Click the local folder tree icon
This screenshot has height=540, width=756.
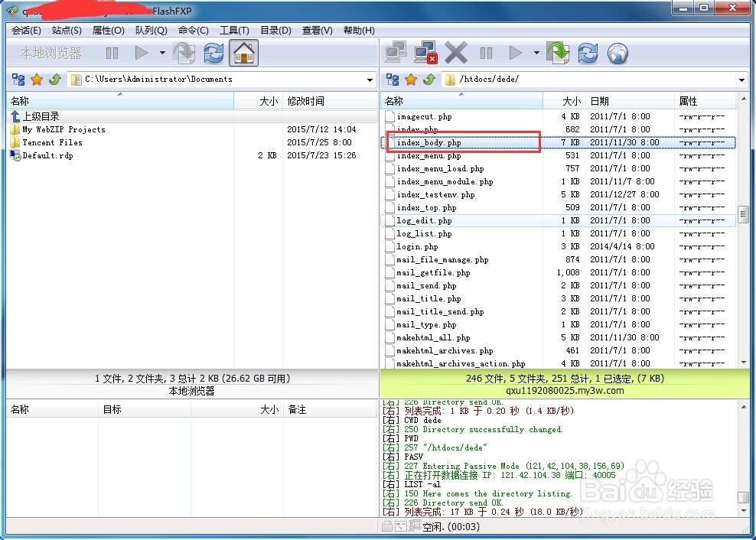[18, 80]
